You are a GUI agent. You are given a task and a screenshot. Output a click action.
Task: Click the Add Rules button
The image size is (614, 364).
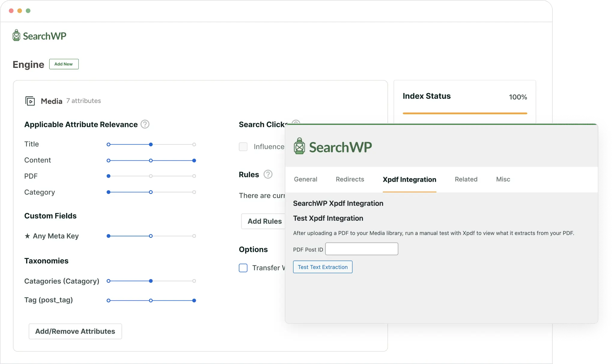[x=264, y=221]
